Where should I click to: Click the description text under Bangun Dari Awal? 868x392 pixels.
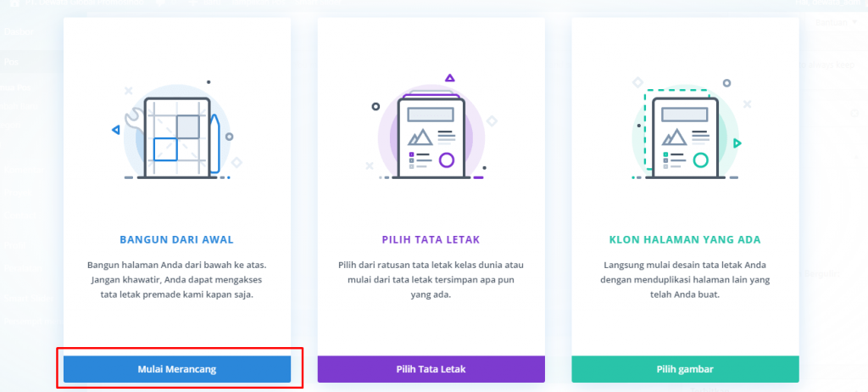click(x=176, y=280)
